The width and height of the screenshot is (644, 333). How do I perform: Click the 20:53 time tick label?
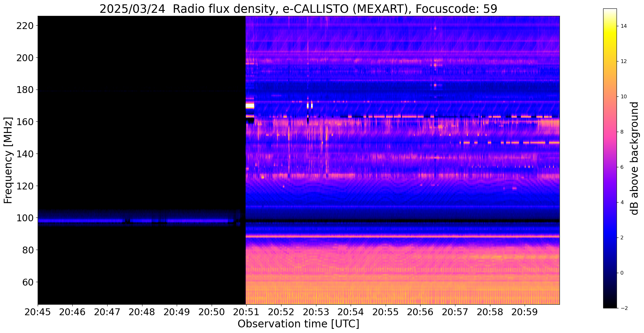(316, 312)
